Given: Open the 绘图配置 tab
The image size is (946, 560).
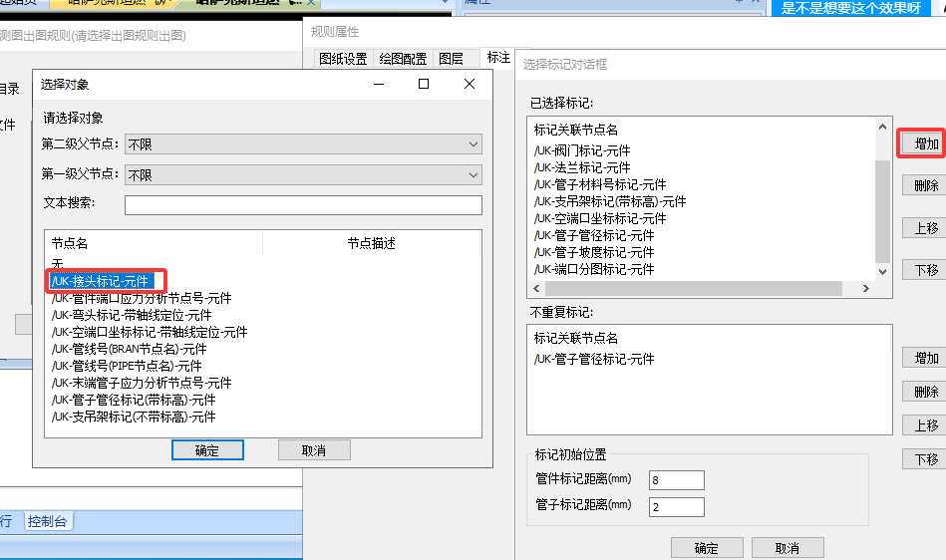Looking at the screenshot, I should tap(402, 59).
